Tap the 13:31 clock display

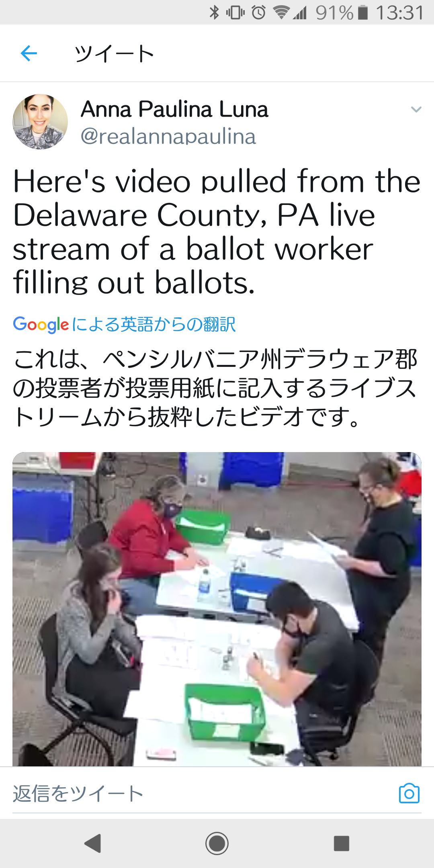399,12
